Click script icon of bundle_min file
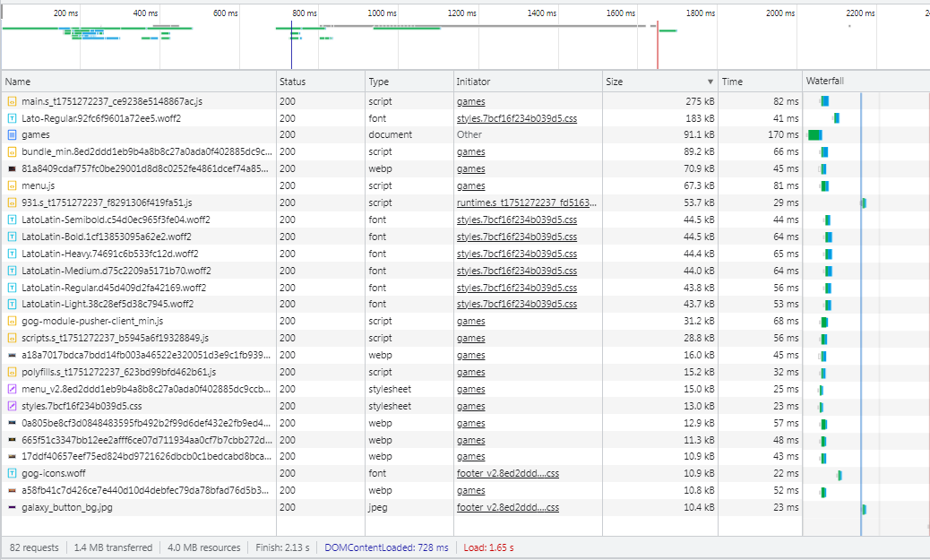Image resolution: width=930 pixels, height=560 pixels. (x=12, y=151)
